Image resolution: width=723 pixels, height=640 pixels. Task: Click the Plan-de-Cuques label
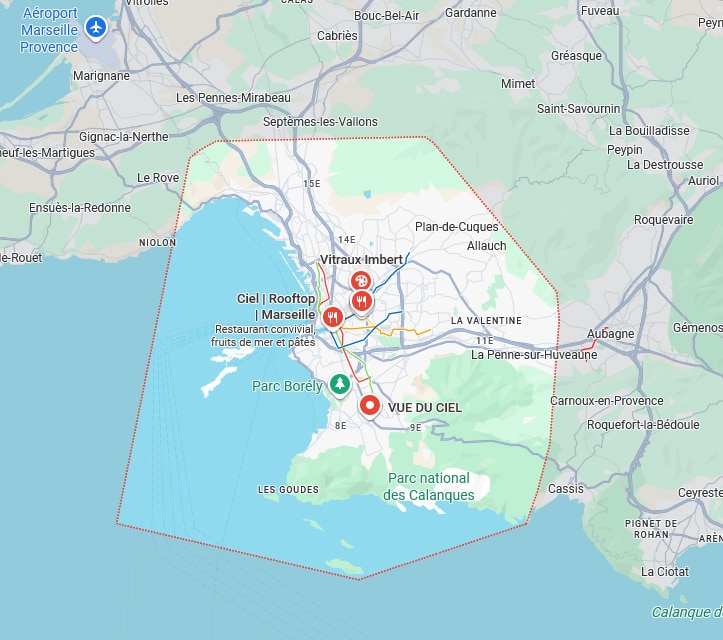coord(456,227)
